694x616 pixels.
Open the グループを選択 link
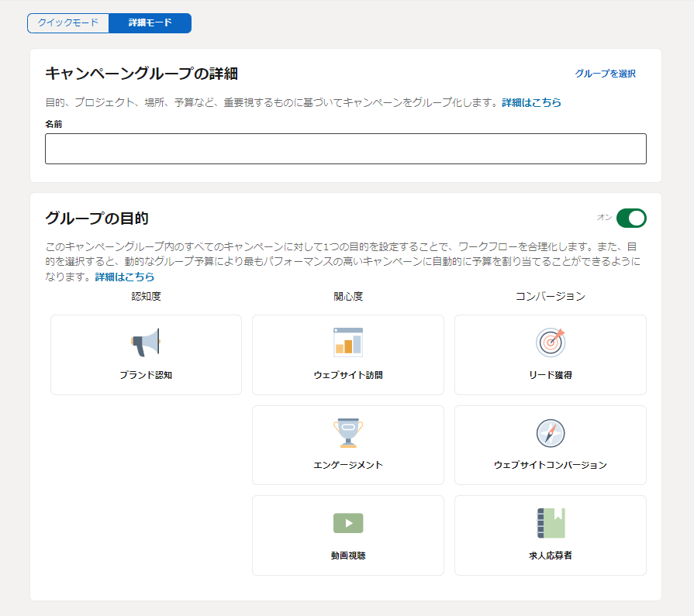click(605, 74)
